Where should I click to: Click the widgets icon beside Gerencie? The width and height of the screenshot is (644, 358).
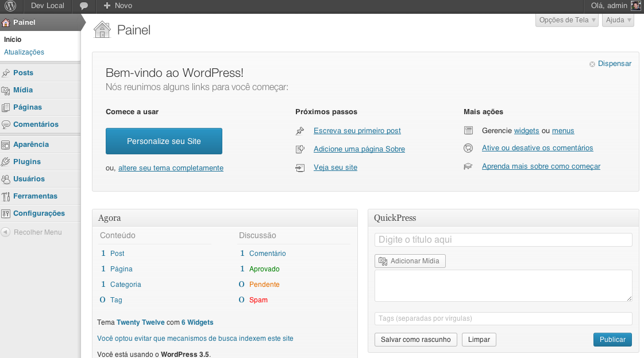click(x=468, y=130)
